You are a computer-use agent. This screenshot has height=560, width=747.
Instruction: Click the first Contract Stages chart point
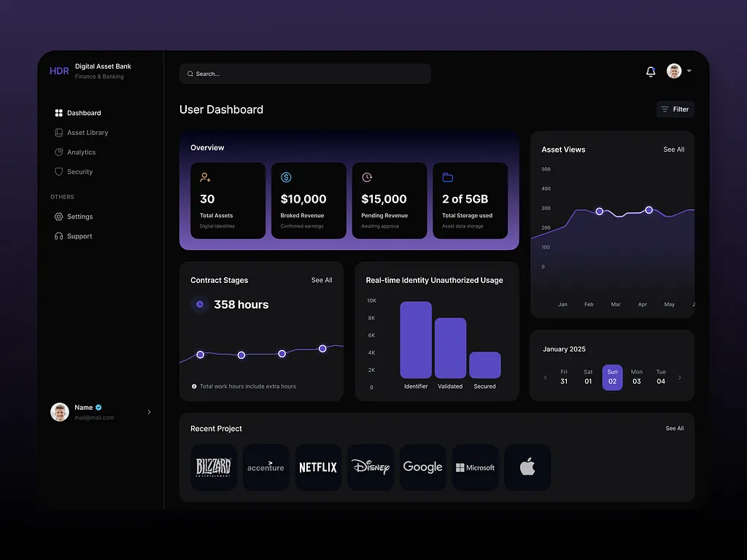tap(200, 355)
